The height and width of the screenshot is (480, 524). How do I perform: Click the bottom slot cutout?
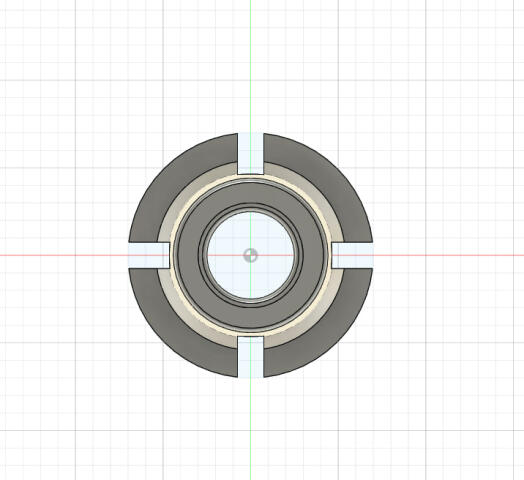click(251, 357)
